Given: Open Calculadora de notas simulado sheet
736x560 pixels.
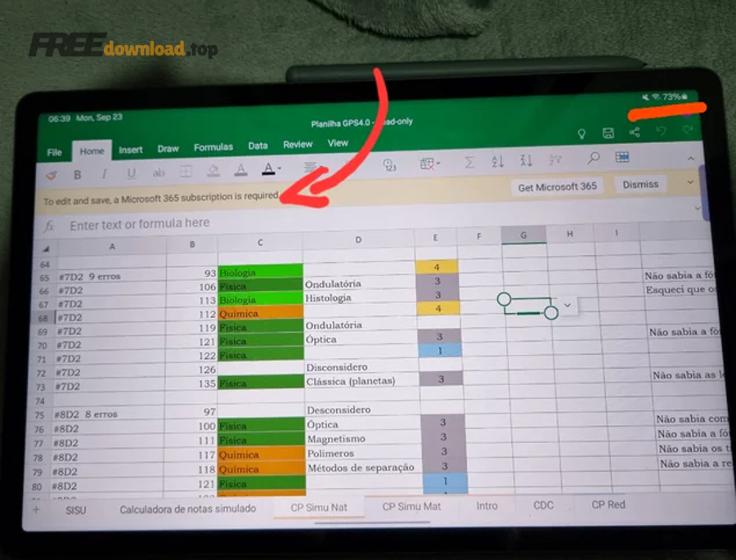Looking at the screenshot, I should [188, 508].
